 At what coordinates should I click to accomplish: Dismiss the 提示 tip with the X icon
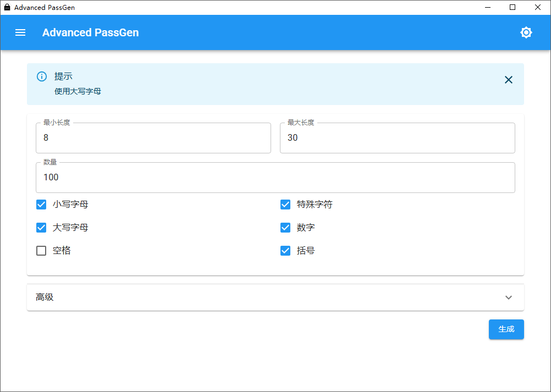tap(509, 80)
